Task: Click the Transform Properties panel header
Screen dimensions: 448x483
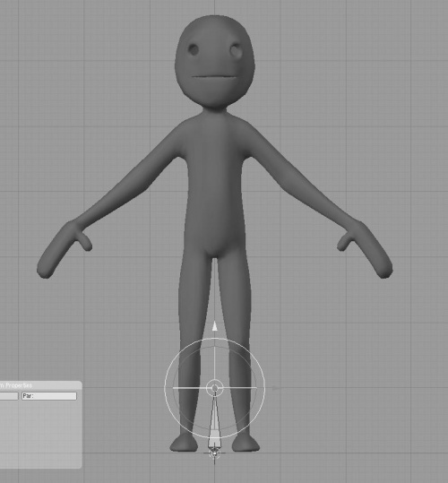Action: click(x=40, y=385)
